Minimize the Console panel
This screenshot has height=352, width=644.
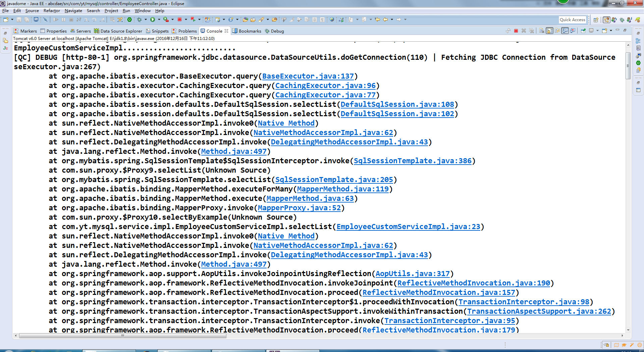coord(618,30)
